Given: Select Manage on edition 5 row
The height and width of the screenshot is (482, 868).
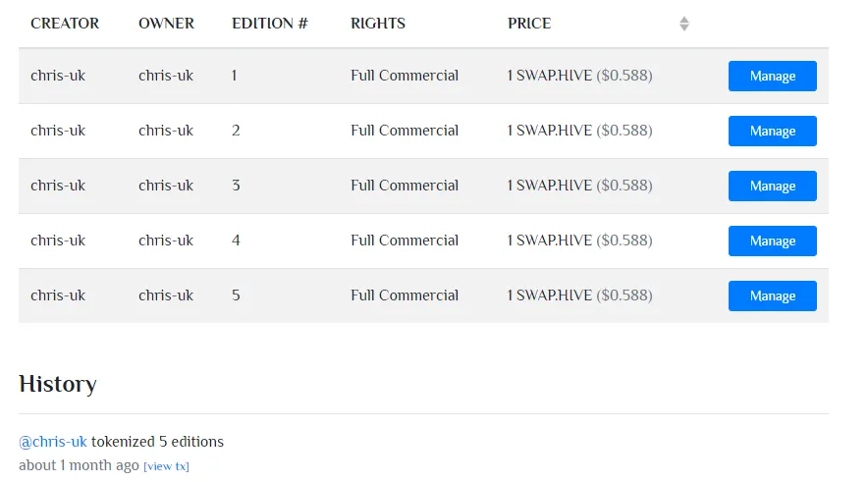Looking at the screenshot, I should [772, 295].
